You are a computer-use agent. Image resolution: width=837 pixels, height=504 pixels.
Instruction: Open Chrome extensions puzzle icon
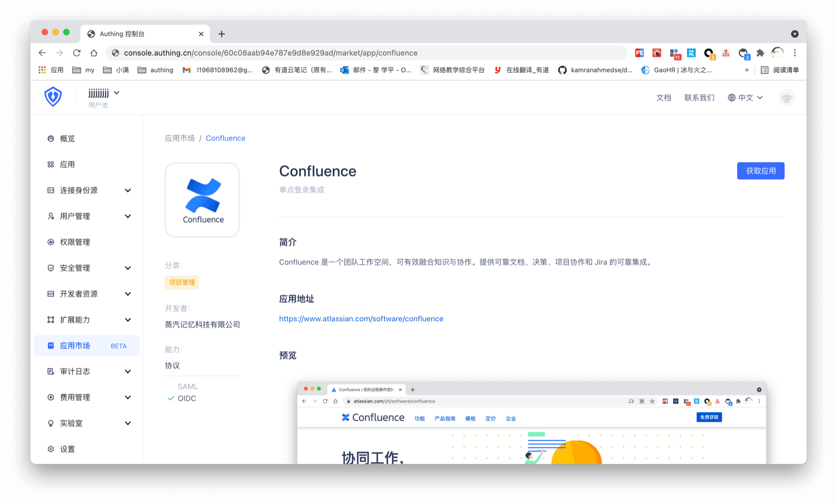click(x=760, y=53)
